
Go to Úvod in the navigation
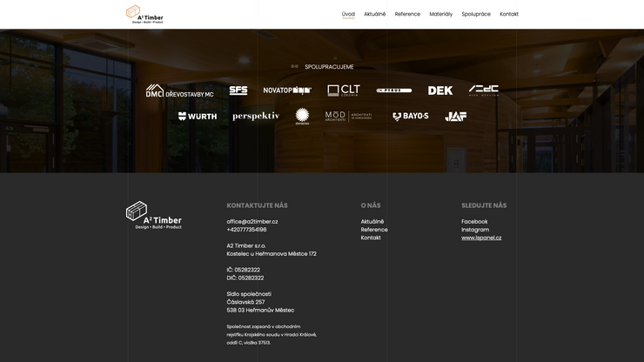(x=348, y=14)
